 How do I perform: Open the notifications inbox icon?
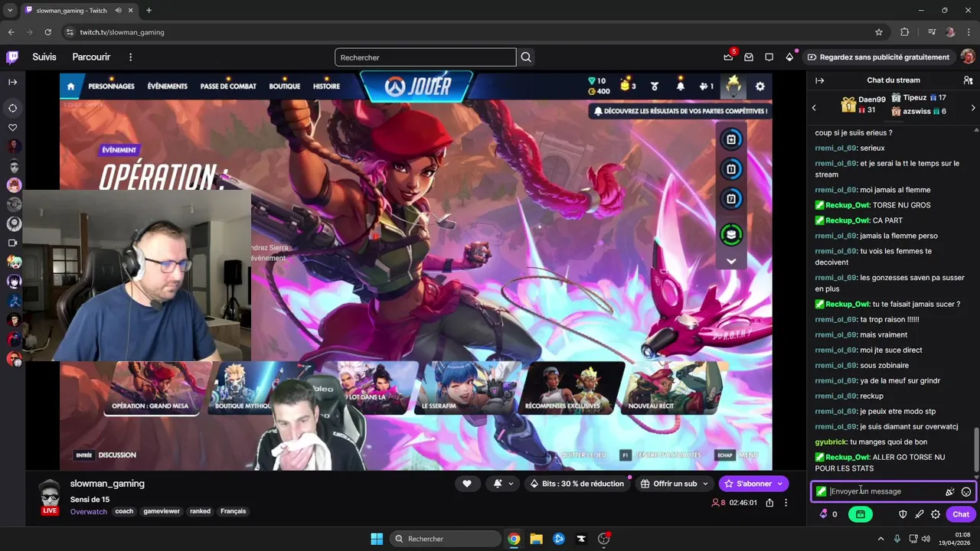tap(749, 57)
